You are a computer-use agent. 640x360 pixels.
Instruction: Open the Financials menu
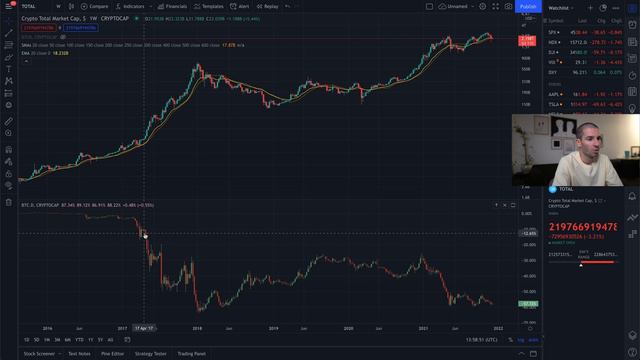click(x=172, y=6)
